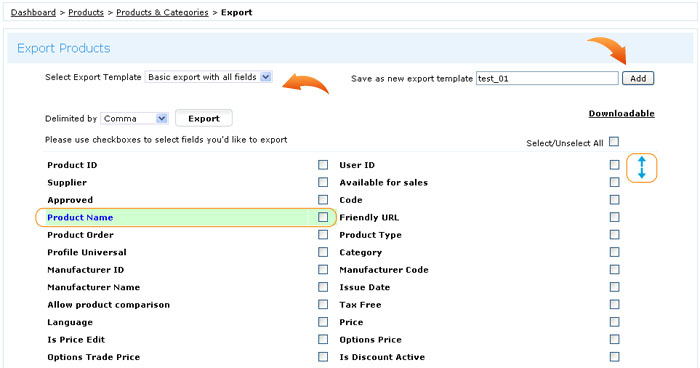Check the Product Order checkbox
The image size is (700, 368).
tap(323, 234)
